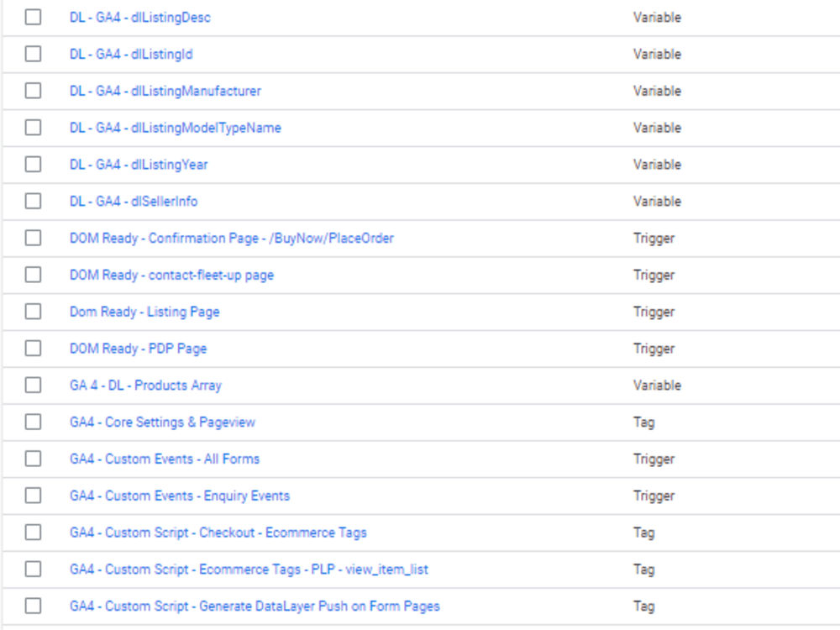Tick the checkbox for DOM Ready - contact-fleet-up page
840x630 pixels.
(33, 275)
